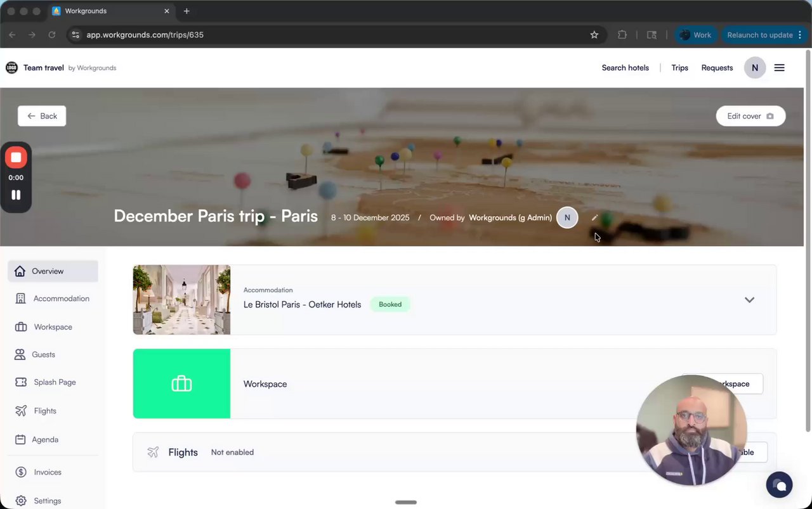Click the site information icon in address bar
The image size is (812, 509).
point(75,35)
